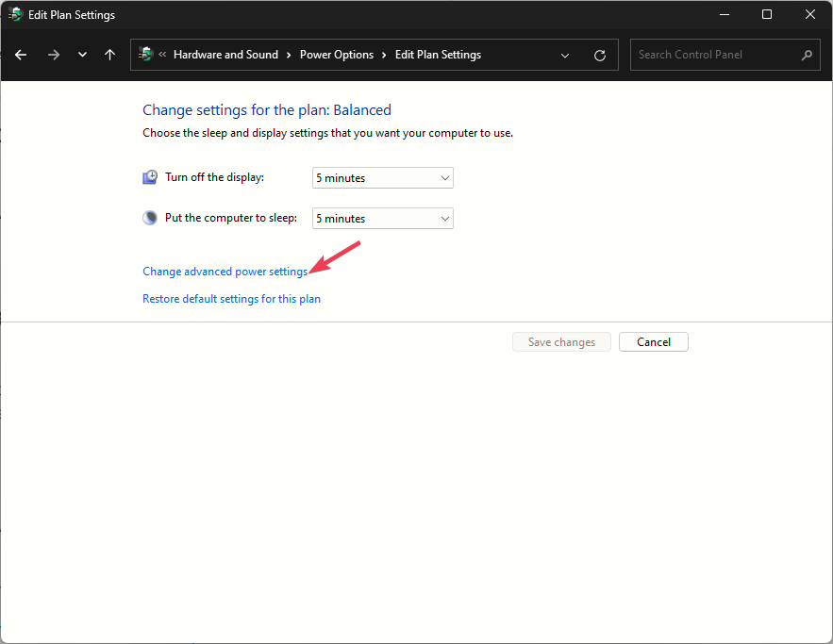
Task: Open the Put the computer to sleep dropdown
Action: tap(382, 218)
